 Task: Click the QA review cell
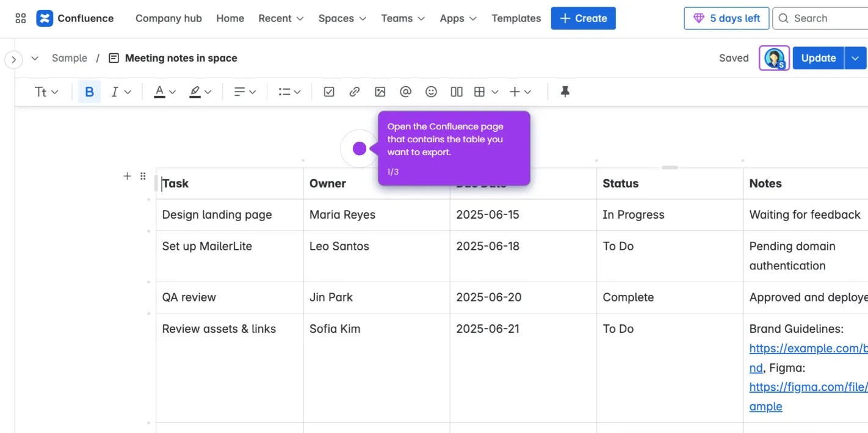[230, 297]
